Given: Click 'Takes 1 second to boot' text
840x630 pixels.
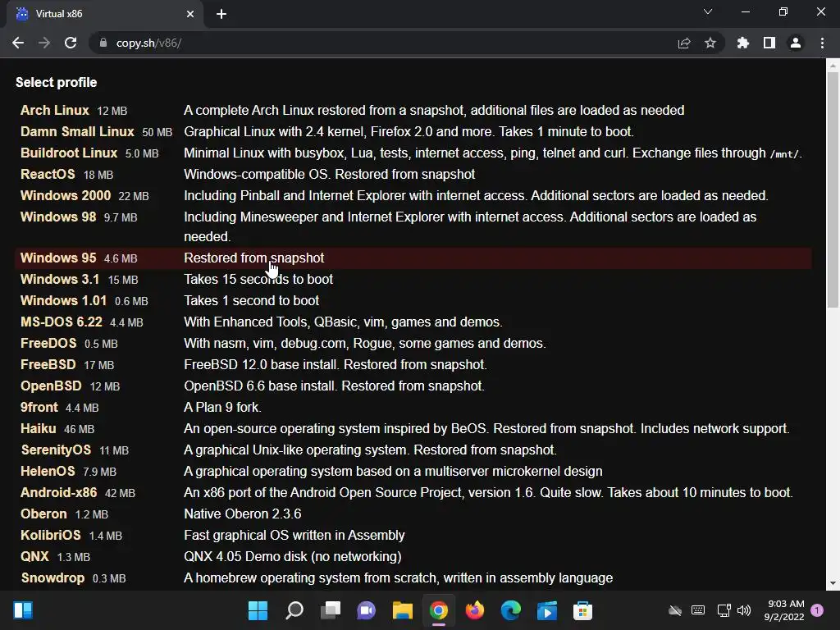Looking at the screenshot, I should tap(252, 301).
